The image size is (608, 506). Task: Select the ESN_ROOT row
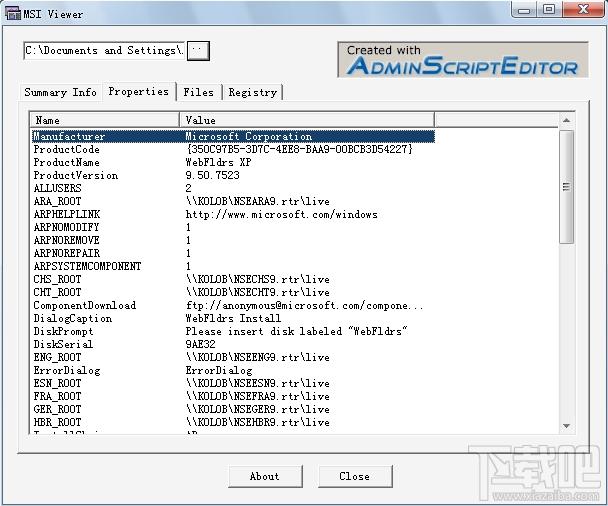(233, 383)
